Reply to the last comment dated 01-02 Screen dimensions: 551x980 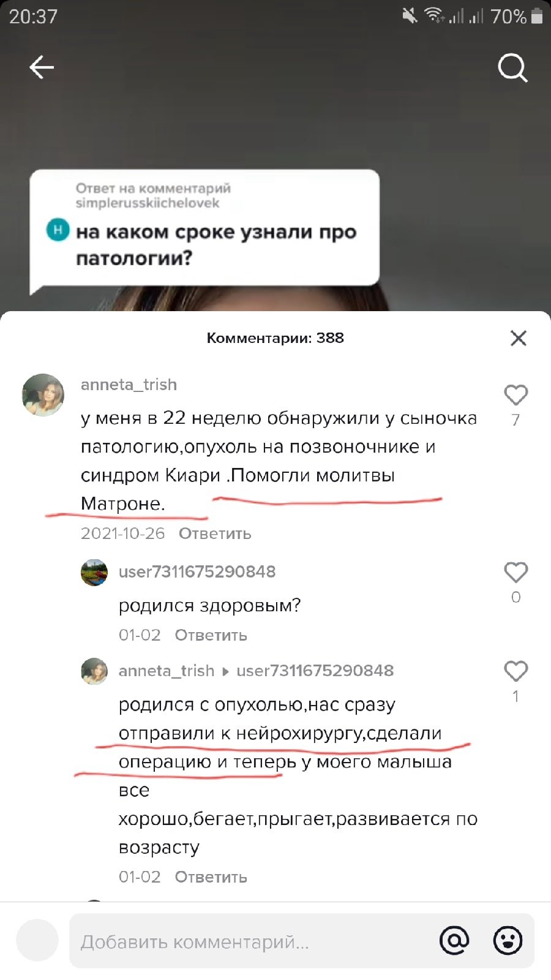(x=211, y=877)
